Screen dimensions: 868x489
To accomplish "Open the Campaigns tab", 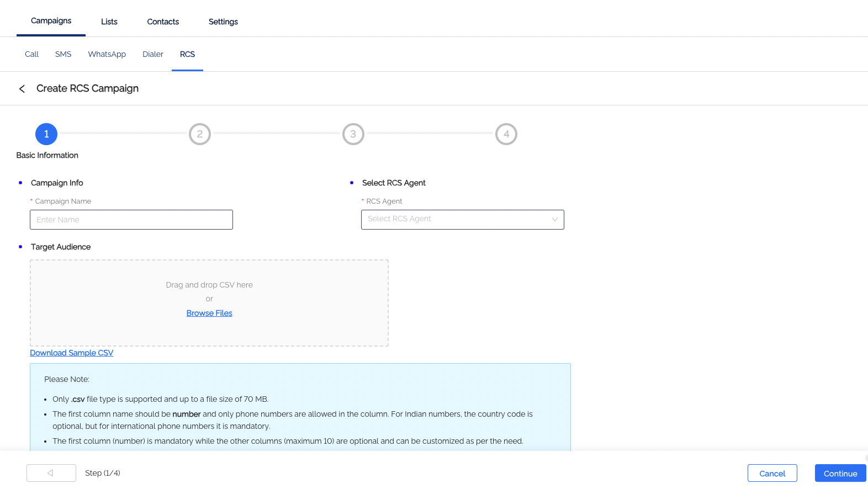I will click(51, 21).
